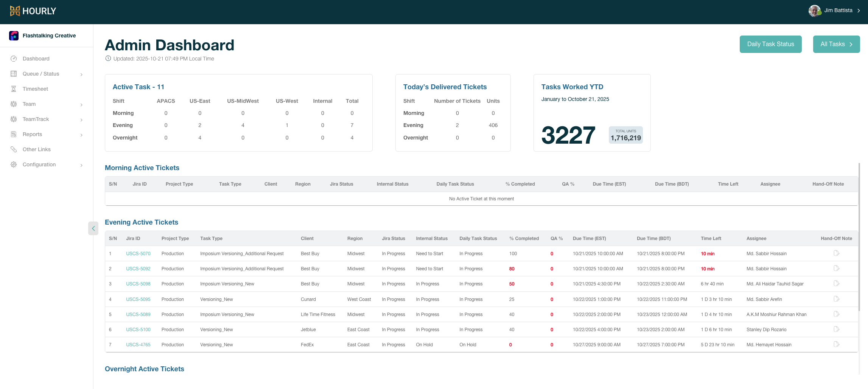The width and height of the screenshot is (868, 389).
Task: Go to Dashboard in sidebar
Action: (x=36, y=59)
